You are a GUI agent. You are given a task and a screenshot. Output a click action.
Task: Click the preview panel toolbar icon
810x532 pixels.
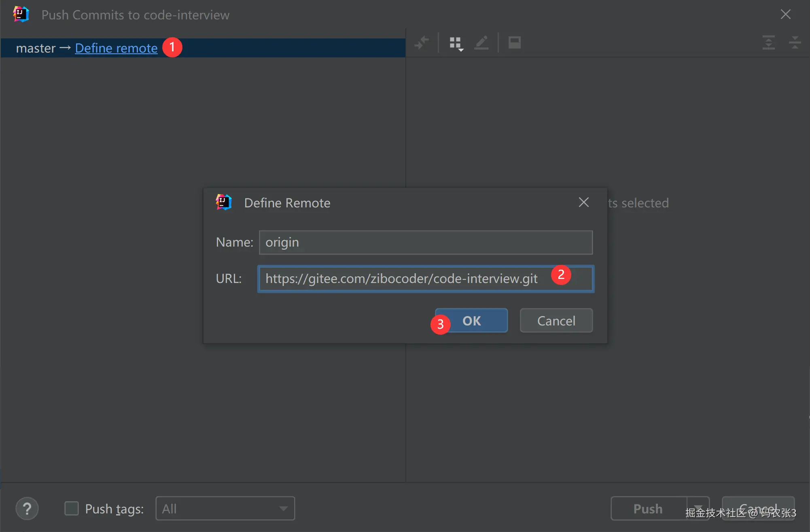[x=514, y=42]
